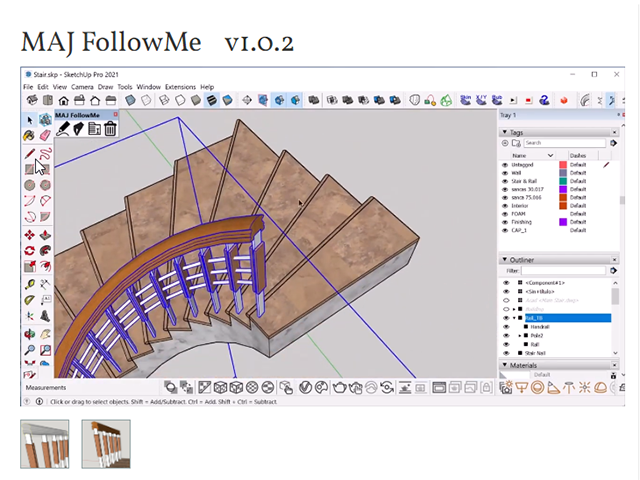Open the File menu
The width and height of the screenshot is (640, 480).
(x=28, y=87)
